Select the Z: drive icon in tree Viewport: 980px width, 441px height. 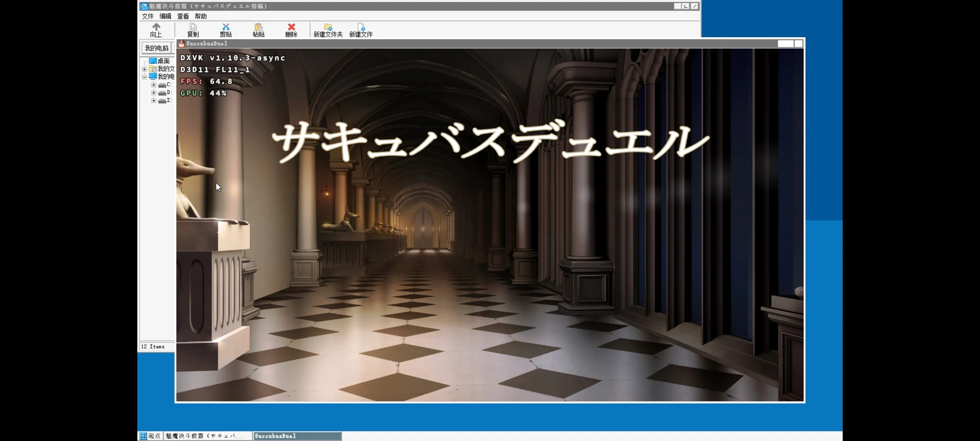[x=162, y=101]
